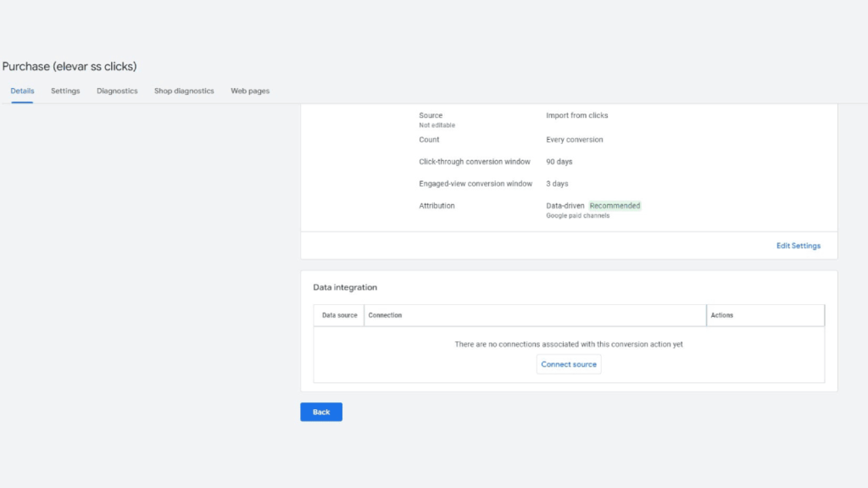The image size is (868, 488).
Task: Switch to the Settings tab
Action: point(65,91)
